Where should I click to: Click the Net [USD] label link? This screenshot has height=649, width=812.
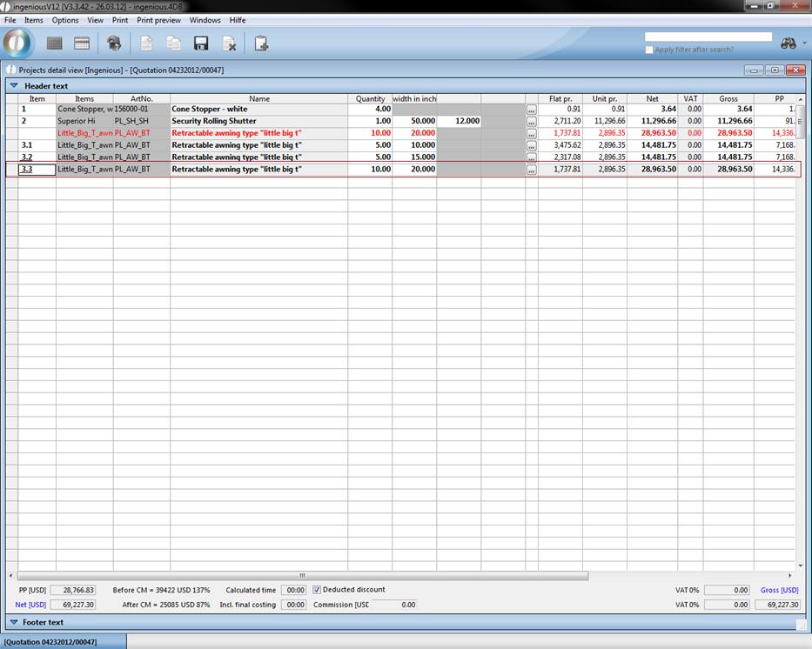click(30, 605)
